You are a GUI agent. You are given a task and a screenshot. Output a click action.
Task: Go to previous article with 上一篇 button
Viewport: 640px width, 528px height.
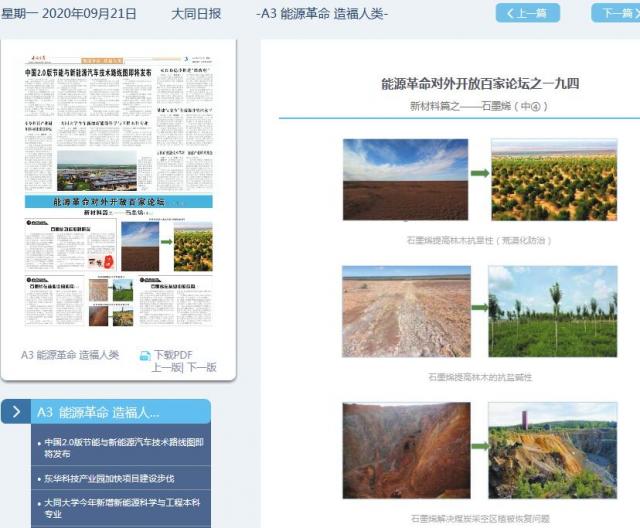click(527, 13)
